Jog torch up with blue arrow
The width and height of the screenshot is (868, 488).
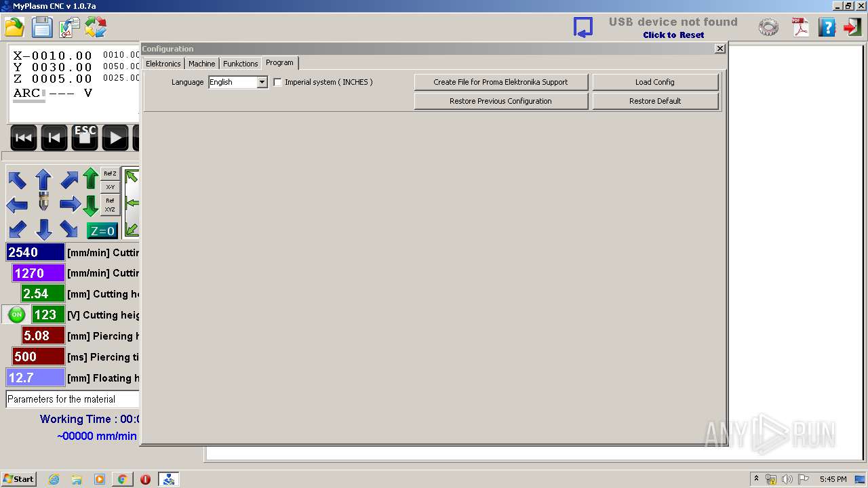click(x=43, y=179)
